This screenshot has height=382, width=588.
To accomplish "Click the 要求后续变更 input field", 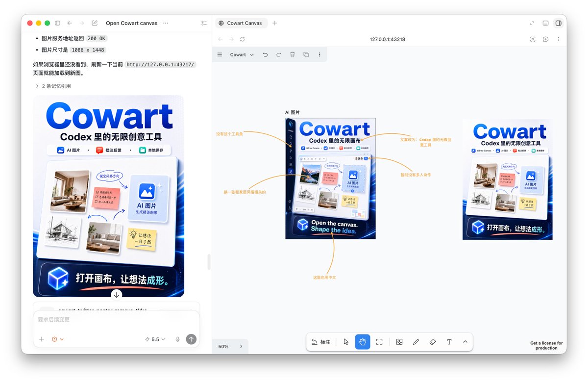I will click(x=116, y=320).
